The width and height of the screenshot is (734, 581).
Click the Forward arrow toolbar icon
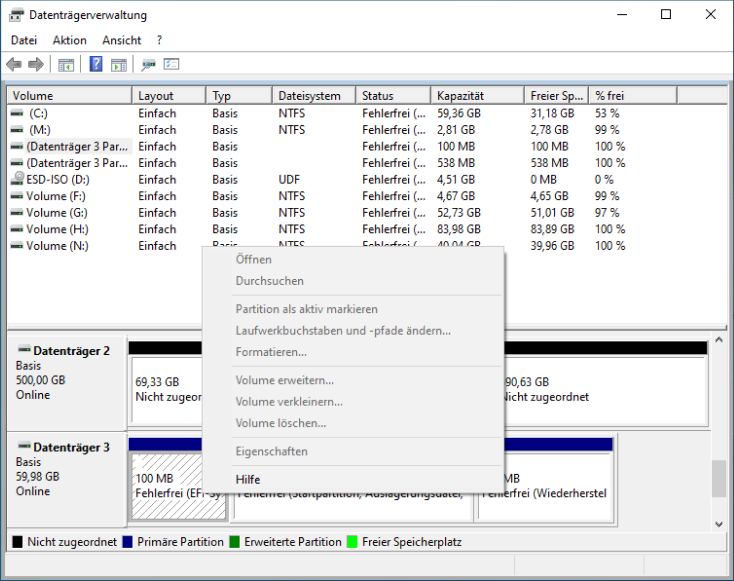click(36, 64)
